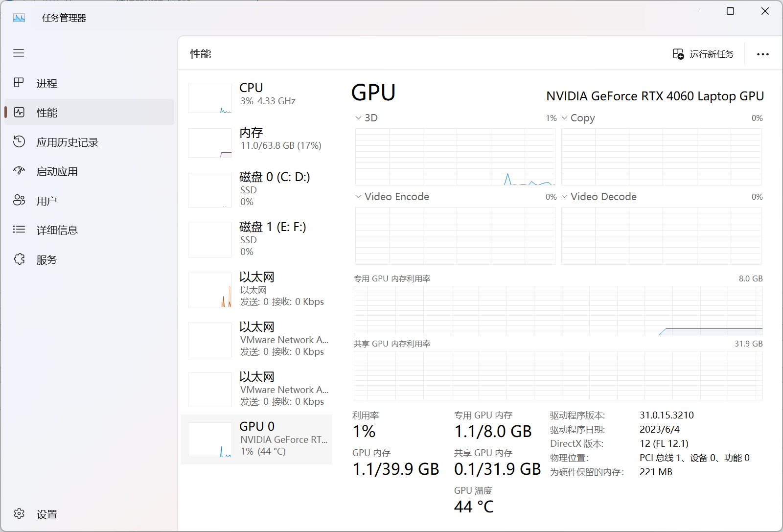Click the 性能 page heading
The width and height of the screenshot is (783, 532).
click(201, 54)
